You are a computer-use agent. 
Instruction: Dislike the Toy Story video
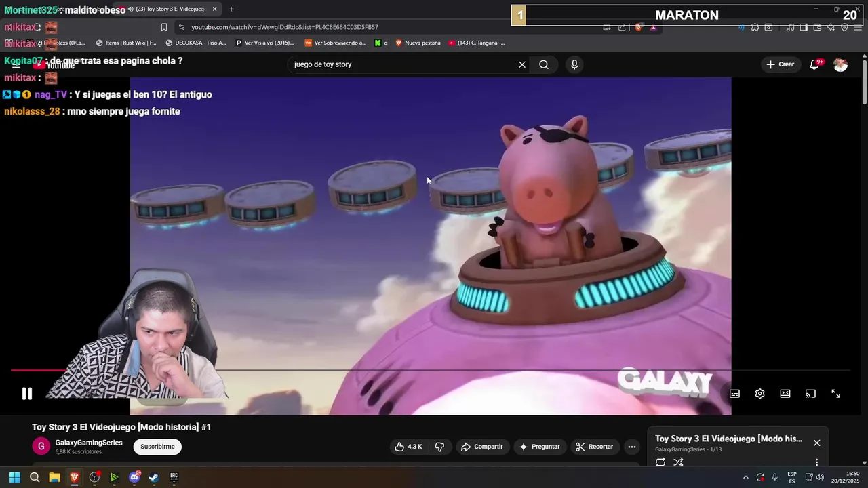pyautogui.click(x=439, y=447)
